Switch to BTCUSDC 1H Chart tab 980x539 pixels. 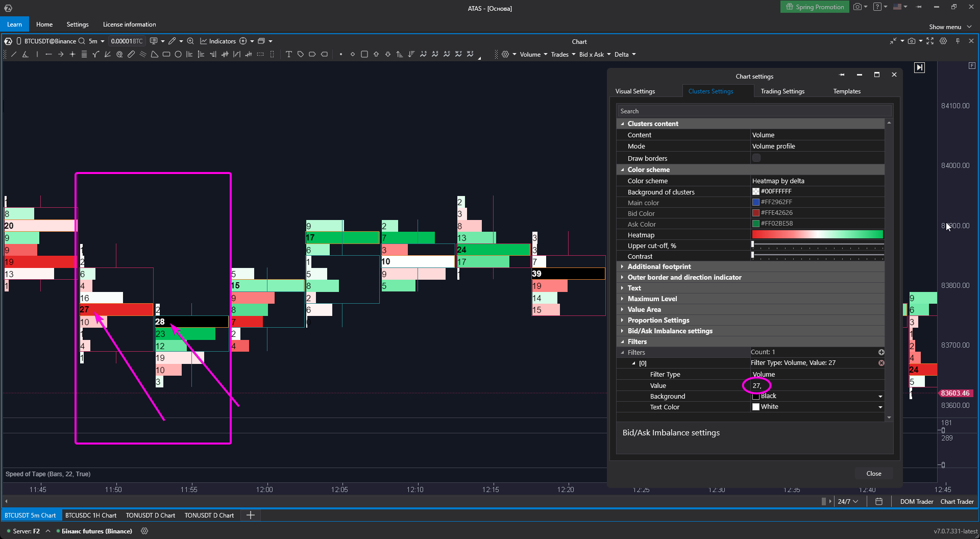(x=91, y=515)
